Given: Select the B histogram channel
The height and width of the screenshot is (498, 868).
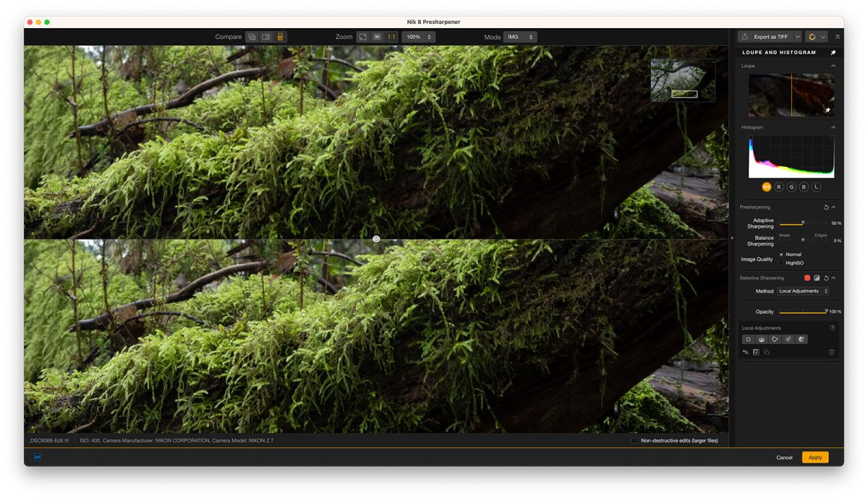Looking at the screenshot, I should pos(804,187).
